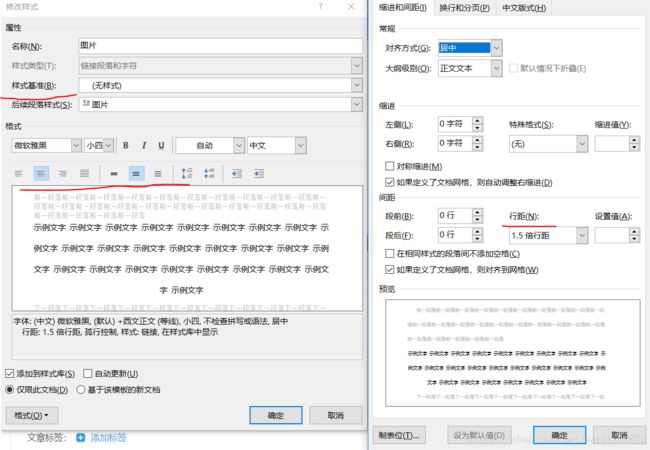The image size is (650, 450).
Task: Select 仅限此文档 radio button
Action: (10, 390)
